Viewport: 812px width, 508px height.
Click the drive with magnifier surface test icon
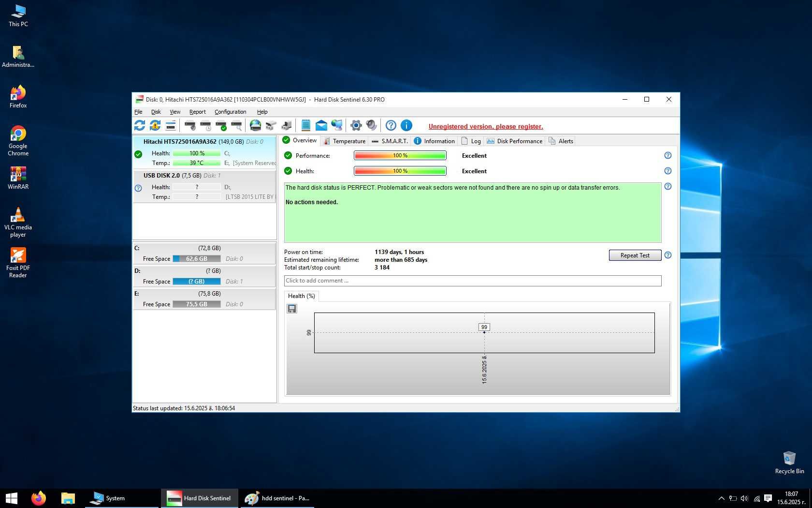click(236, 126)
